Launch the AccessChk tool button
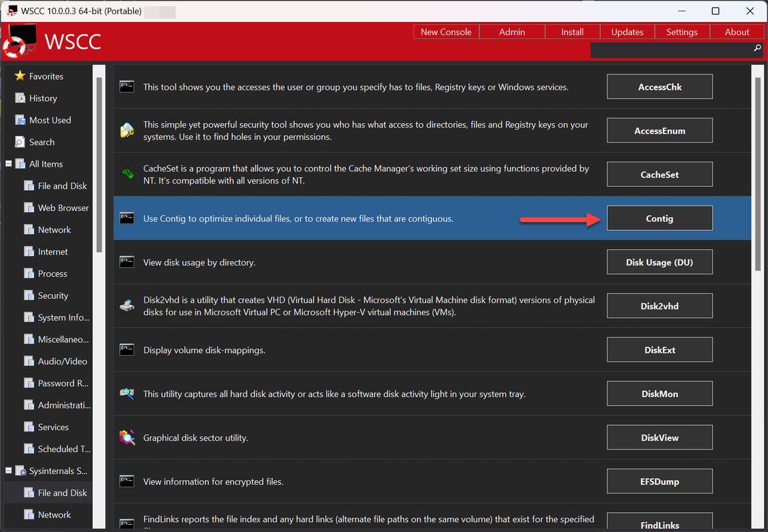768x532 pixels. click(660, 86)
